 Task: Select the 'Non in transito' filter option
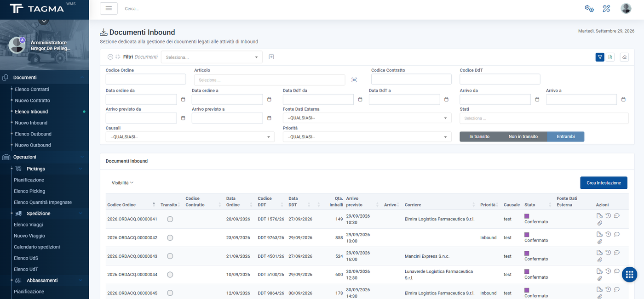523,136
